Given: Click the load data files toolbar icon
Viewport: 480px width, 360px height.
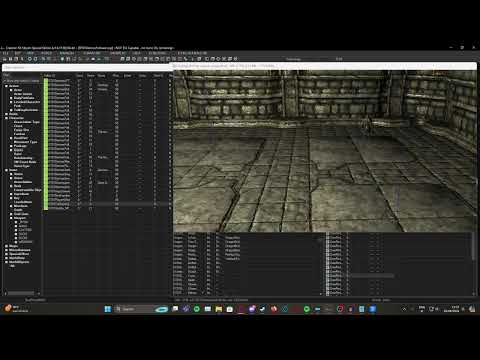Looking at the screenshot, I should pos(5,59).
